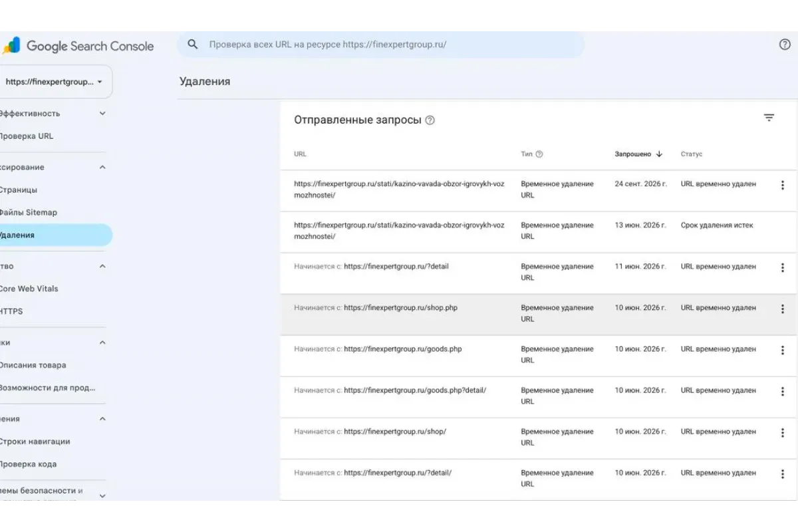Open Core Web Vitals report
Screen dimensions: 798x532
point(29,289)
